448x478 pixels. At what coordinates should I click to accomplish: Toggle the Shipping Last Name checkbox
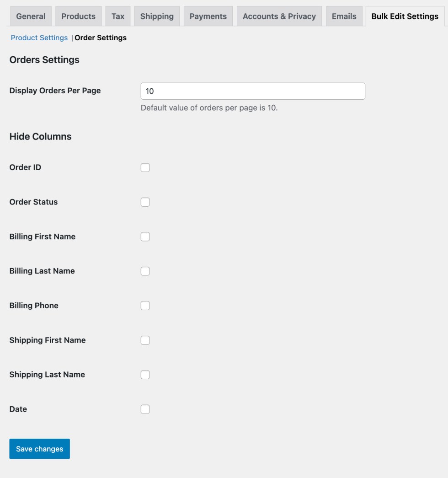(145, 375)
